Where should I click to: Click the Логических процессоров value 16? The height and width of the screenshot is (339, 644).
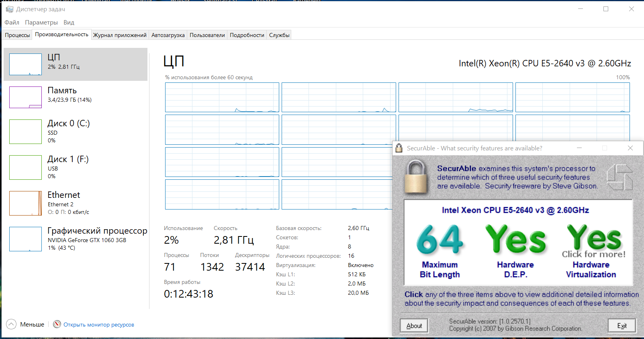[351, 256]
